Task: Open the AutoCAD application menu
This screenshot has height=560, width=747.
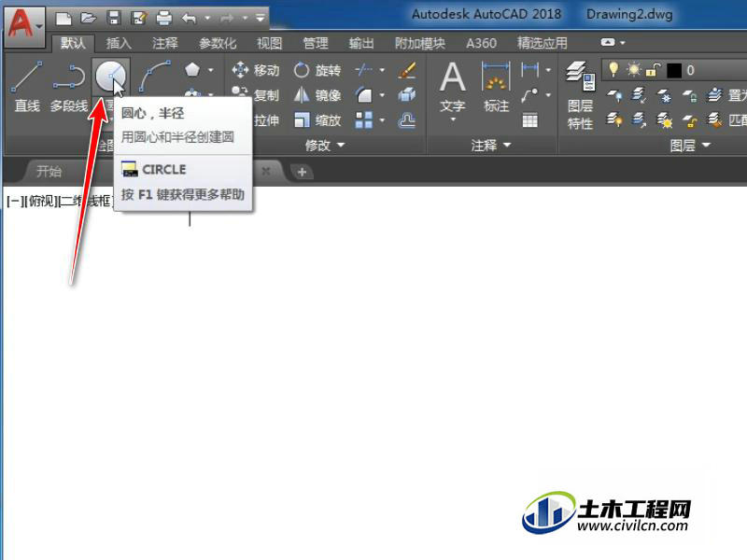Action: pyautogui.click(x=24, y=25)
